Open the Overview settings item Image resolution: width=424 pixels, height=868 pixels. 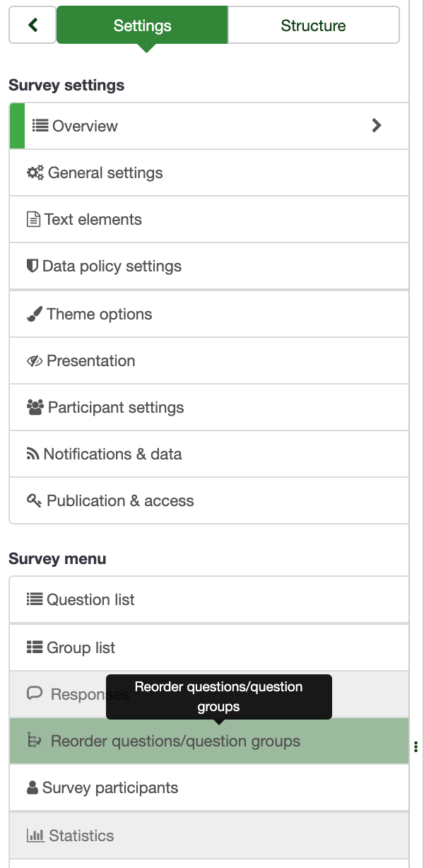[x=85, y=126]
